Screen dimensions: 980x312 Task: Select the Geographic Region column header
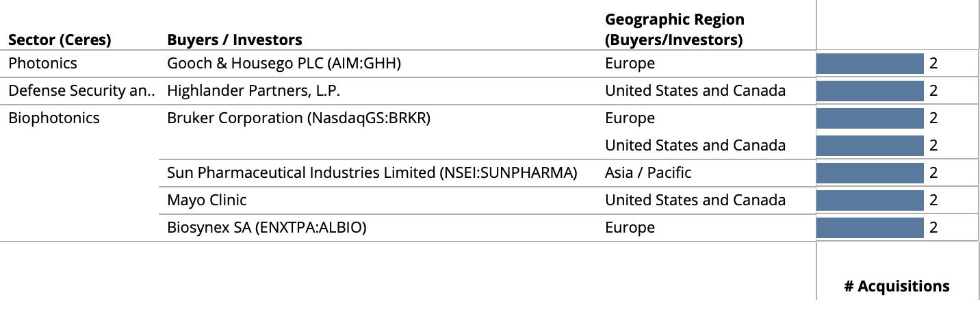674,30
